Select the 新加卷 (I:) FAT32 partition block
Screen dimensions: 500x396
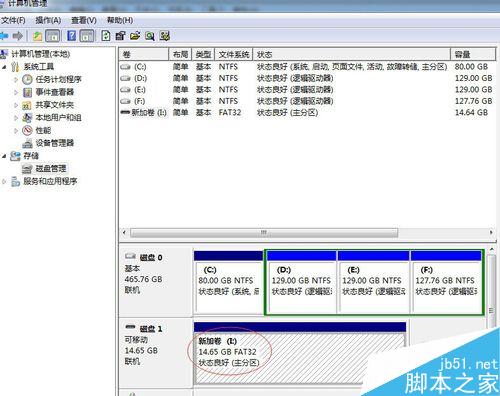300,352
